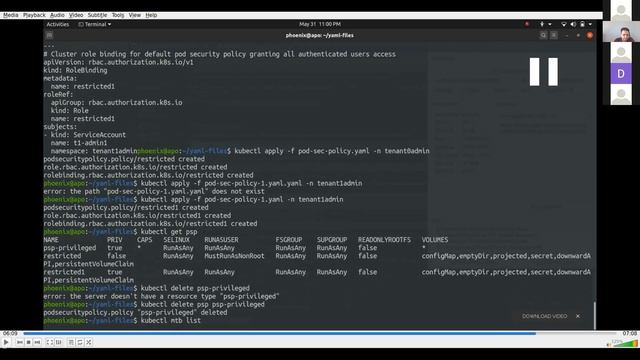The image size is (640, 360).
Task: Click the MustRunAsNonRoot value
Action: pyautogui.click(x=234, y=256)
